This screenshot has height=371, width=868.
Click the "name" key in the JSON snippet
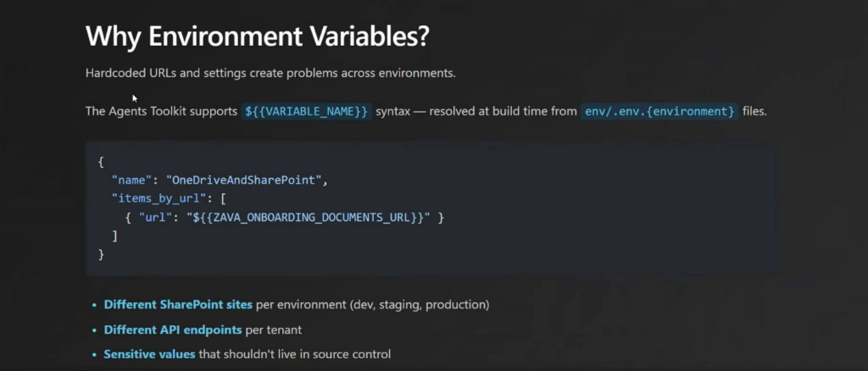coord(131,180)
